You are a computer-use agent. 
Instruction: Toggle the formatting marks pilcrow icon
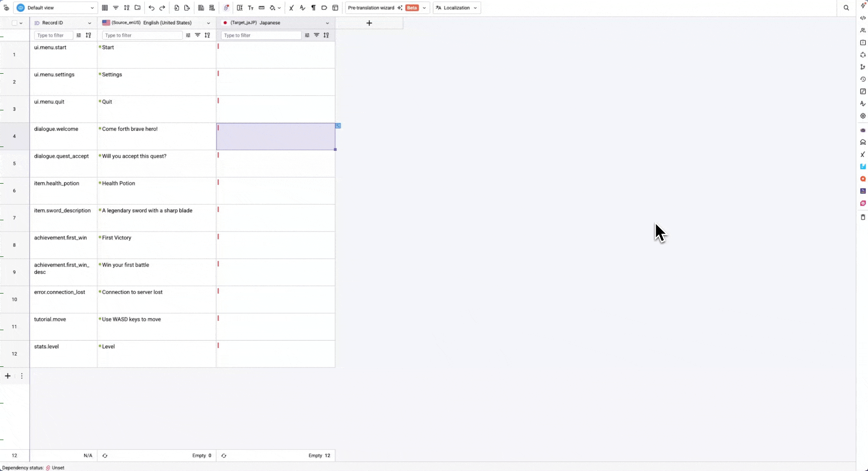point(313,7)
